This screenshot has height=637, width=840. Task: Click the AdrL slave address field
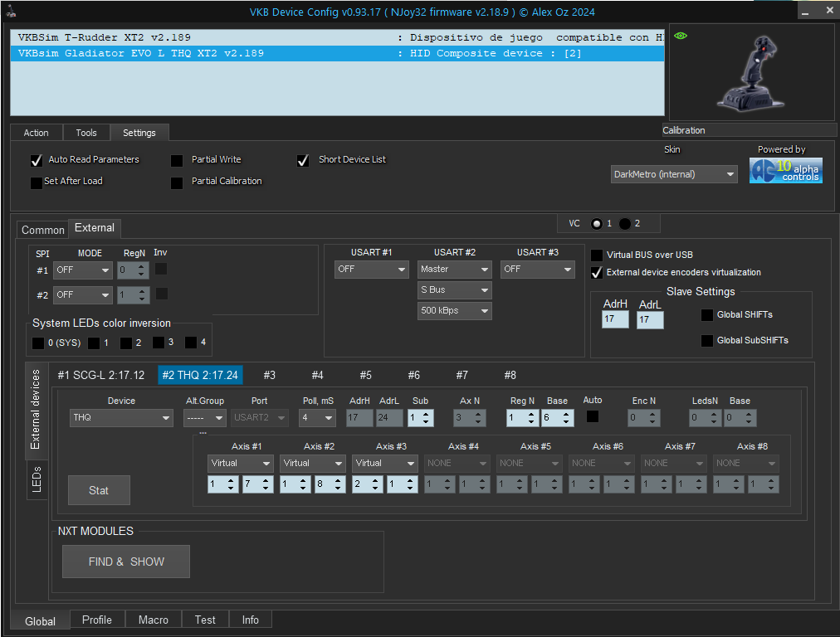(x=650, y=319)
